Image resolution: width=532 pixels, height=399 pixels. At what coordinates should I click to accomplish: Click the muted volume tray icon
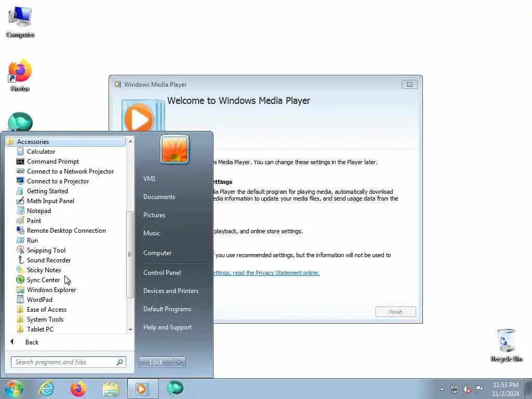[x=467, y=390]
